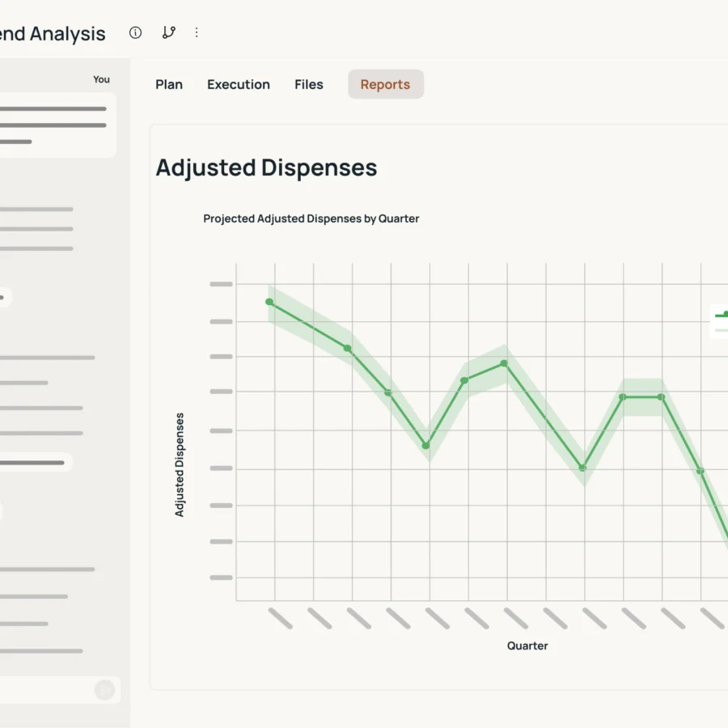Switch to the Plan tab
The height and width of the screenshot is (728, 728).
(169, 84)
